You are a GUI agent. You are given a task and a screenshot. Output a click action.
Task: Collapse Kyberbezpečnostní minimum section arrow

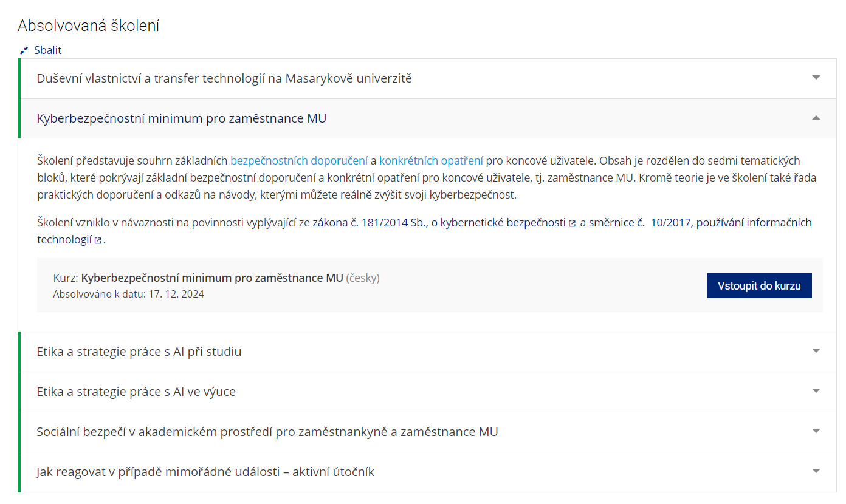pos(816,118)
